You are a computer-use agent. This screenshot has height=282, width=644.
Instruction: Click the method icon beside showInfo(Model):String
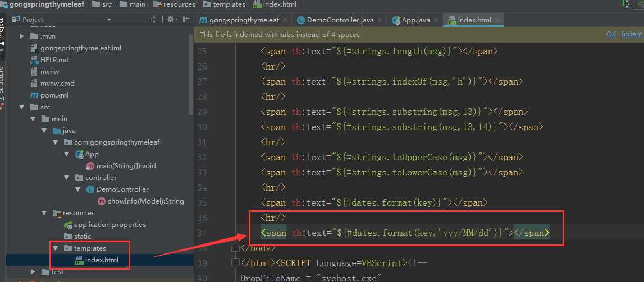click(x=102, y=201)
